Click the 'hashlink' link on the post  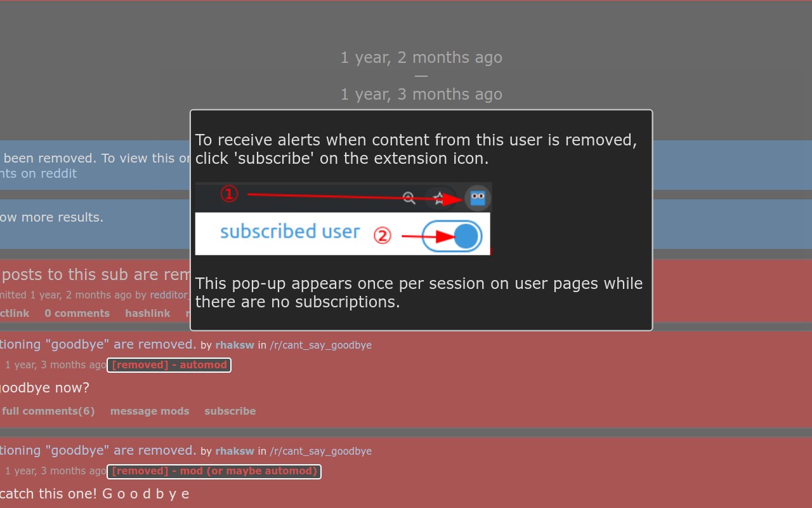pos(147,314)
